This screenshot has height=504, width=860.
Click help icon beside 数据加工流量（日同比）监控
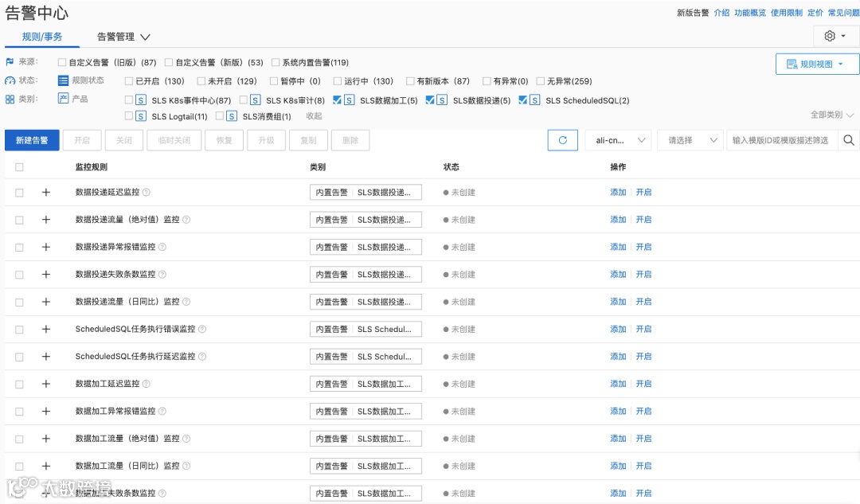pos(186,466)
